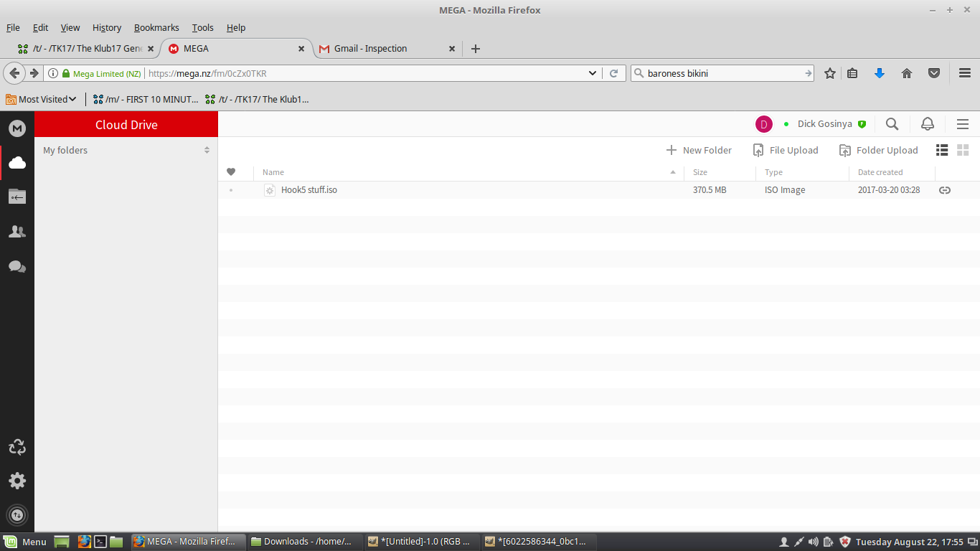The height and width of the screenshot is (551, 980).
Task: Click link icon for Hook5 stuff.iso
Action: pos(945,190)
